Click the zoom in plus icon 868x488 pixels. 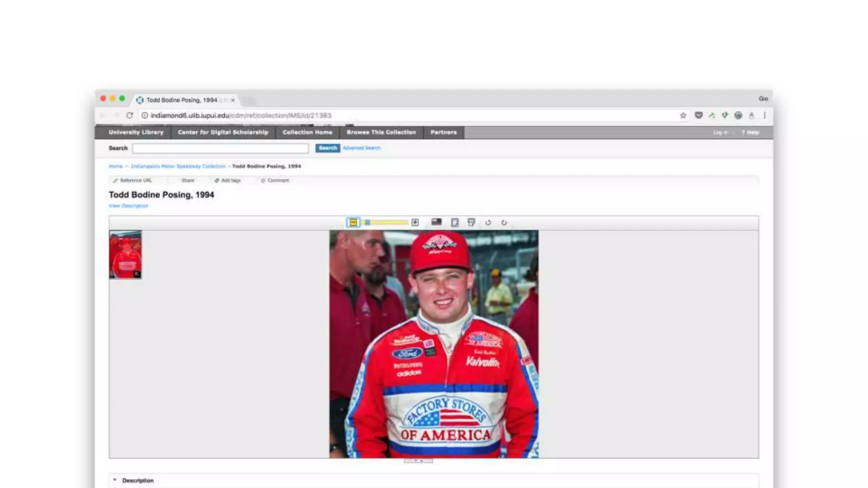(x=415, y=222)
